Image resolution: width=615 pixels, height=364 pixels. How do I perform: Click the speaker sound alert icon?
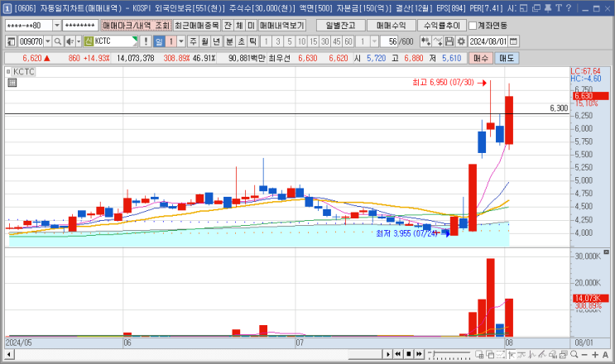click(70, 41)
